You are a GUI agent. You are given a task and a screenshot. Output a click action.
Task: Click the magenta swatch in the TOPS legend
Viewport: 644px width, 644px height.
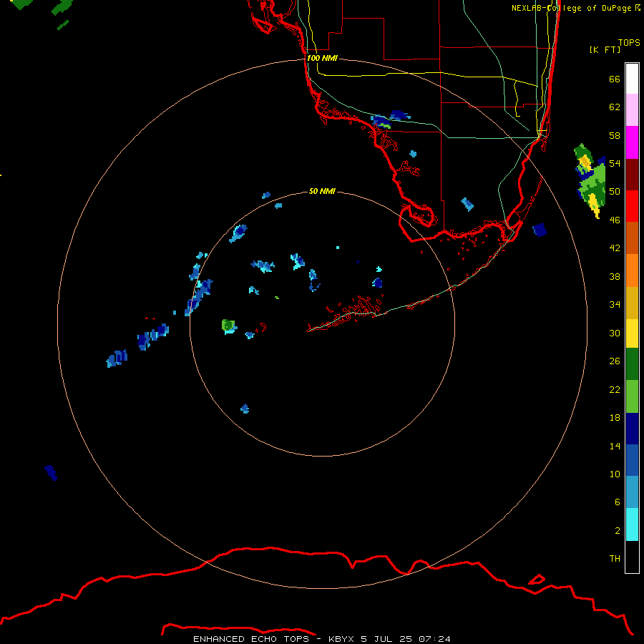click(x=632, y=142)
